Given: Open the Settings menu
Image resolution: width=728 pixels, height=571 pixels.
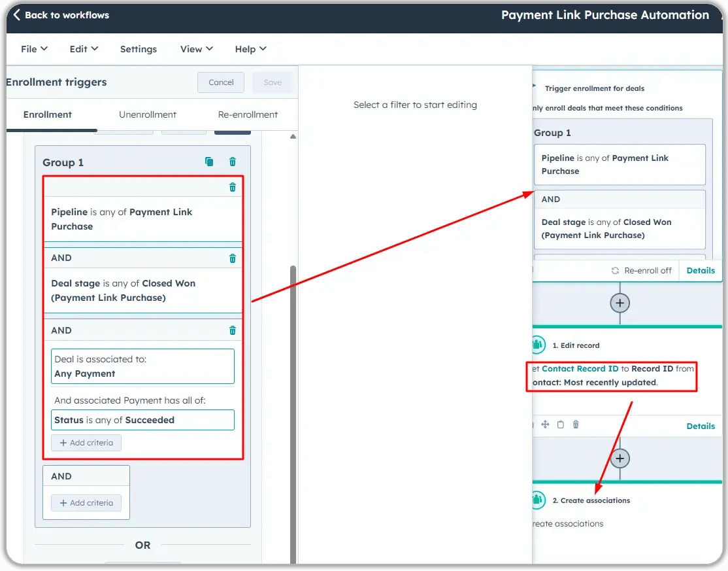Looking at the screenshot, I should tap(138, 48).
